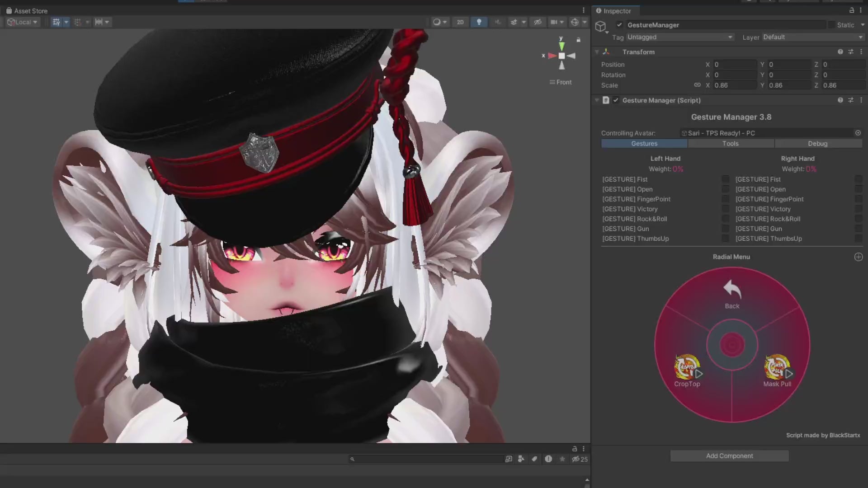Open the Tag Untagged dropdown
868x488 pixels.
679,37
